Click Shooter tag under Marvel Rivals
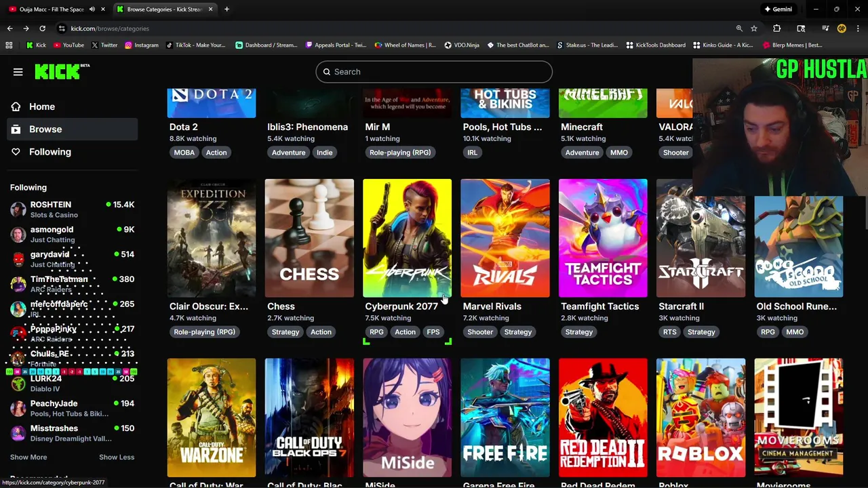This screenshot has width=868, height=488. coord(480,332)
